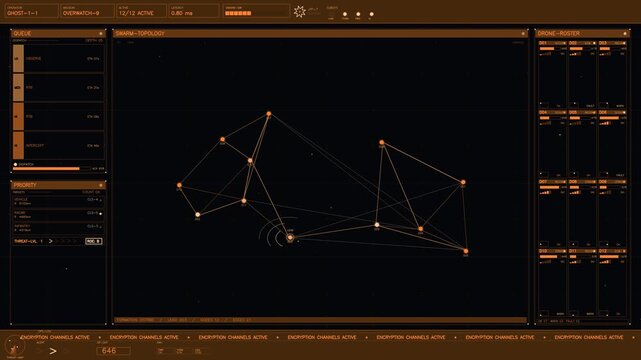Click the WARN status on drone card D11
This screenshot has width=641, height=360.
coord(590,314)
